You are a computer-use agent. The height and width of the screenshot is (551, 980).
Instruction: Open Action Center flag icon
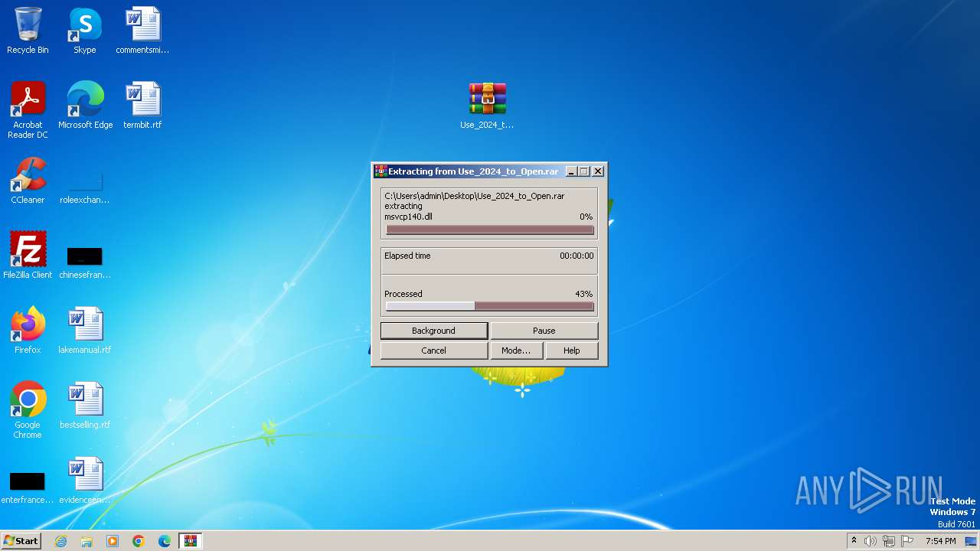[x=907, y=541]
